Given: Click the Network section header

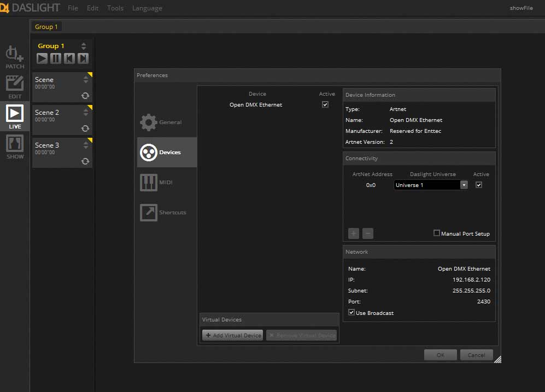Looking at the screenshot, I should tap(419, 252).
